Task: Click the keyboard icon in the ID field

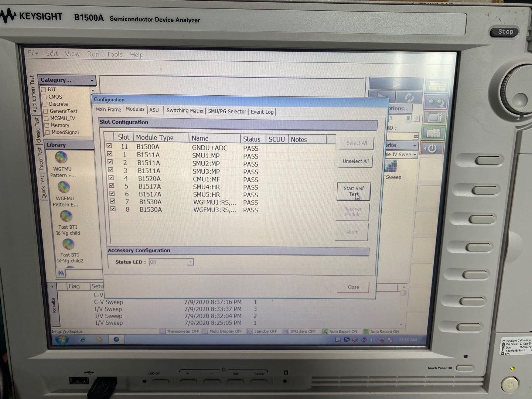Action: (416, 136)
